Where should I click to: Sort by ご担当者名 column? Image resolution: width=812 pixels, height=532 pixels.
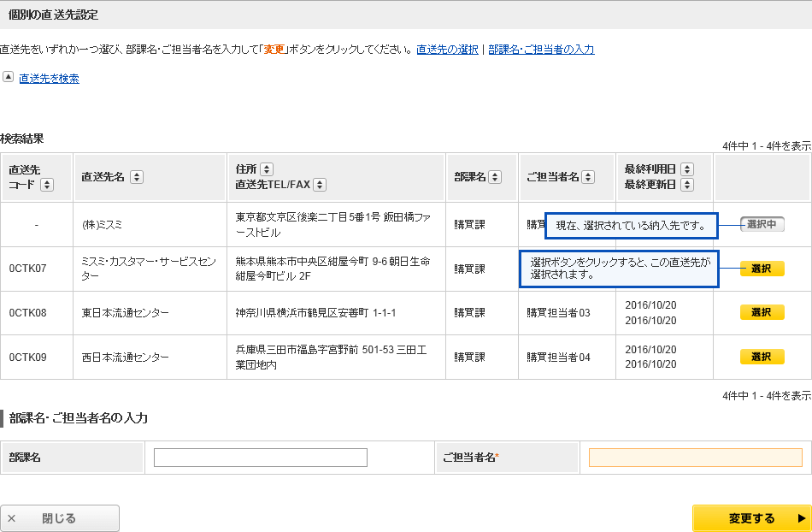(588, 177)
